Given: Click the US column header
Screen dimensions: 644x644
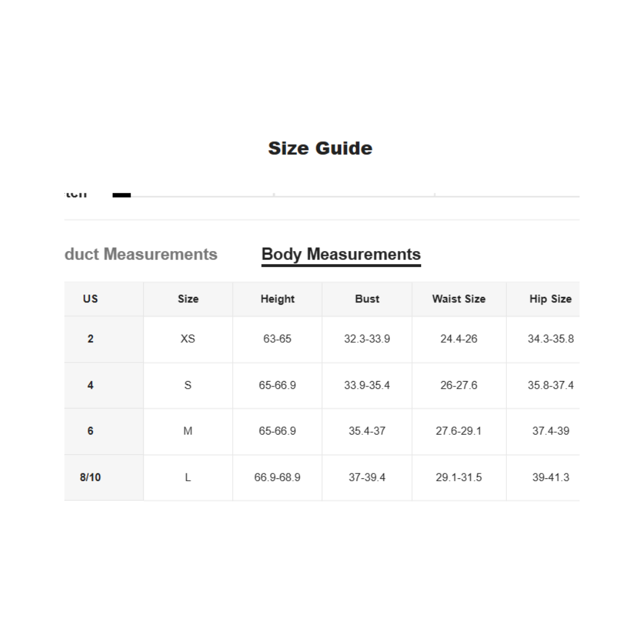Looking at the screenshot, I should pyautogui.click(x=91, y=299).
